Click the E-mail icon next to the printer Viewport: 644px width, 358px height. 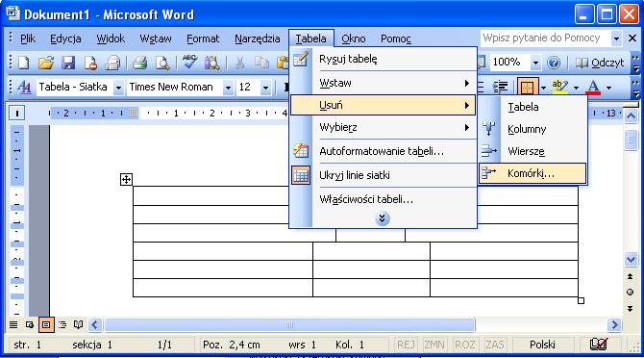click(112, 63)
